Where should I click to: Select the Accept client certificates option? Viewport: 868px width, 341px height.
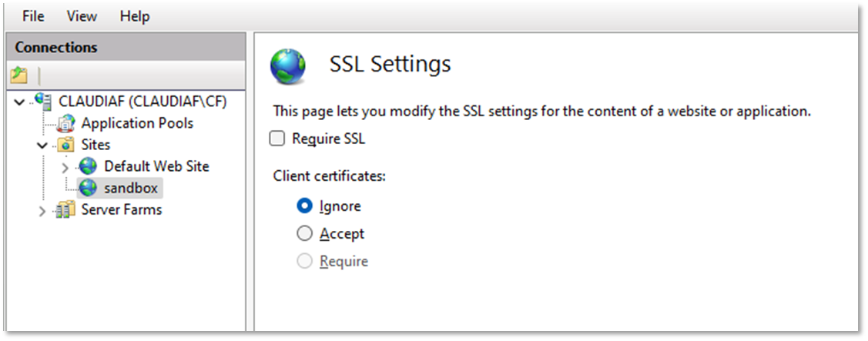[x=305, y=234]
